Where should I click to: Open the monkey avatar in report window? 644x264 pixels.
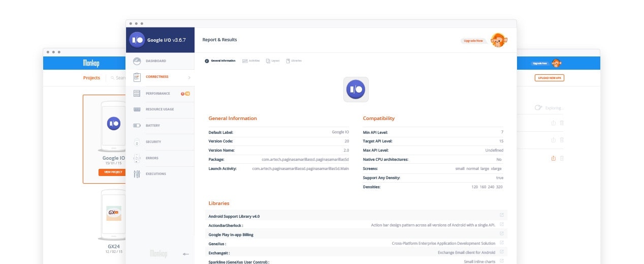point(499,40)
